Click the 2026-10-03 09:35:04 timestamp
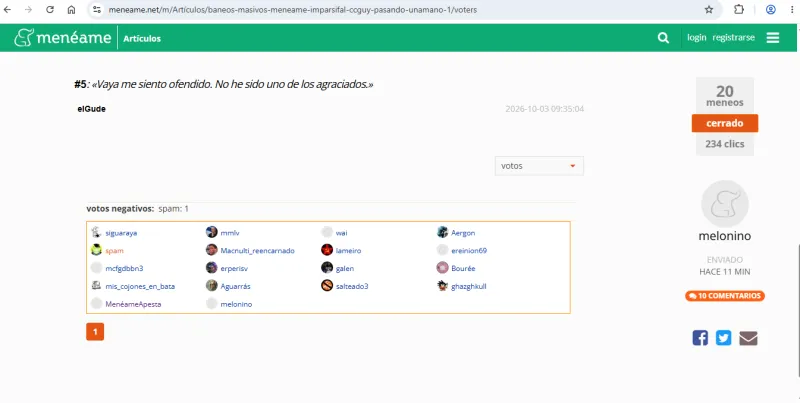Viewport: 800px width, 403px height. coord(544,109)
